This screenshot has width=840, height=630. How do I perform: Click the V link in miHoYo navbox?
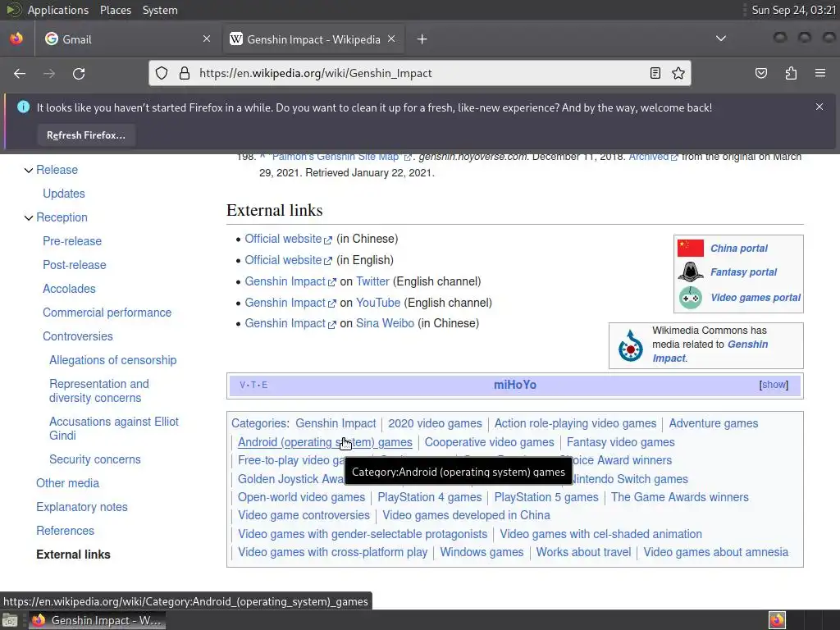pos(242,386)
